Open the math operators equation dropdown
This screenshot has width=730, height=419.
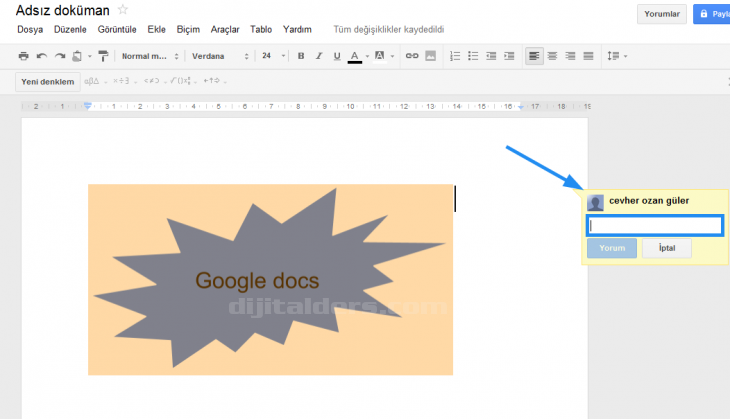pos(184,81)
